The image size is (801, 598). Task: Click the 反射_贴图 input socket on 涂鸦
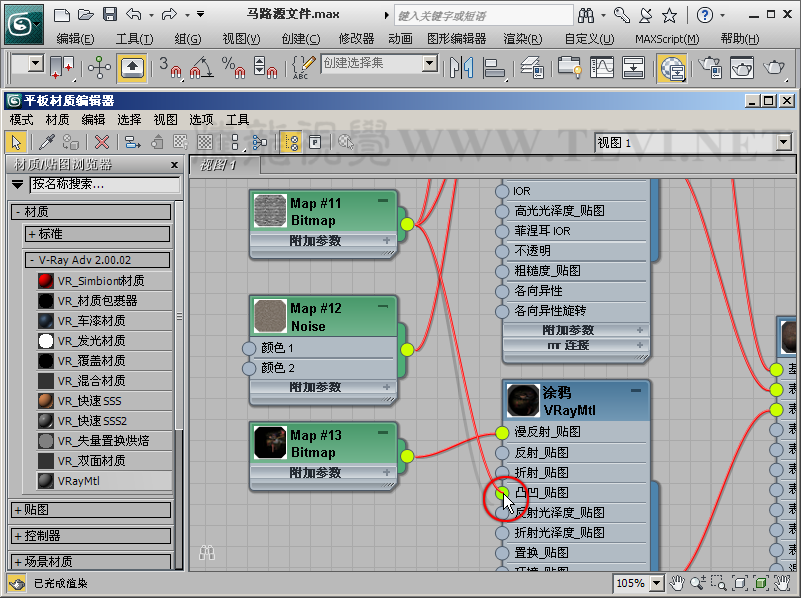(502, 452)
